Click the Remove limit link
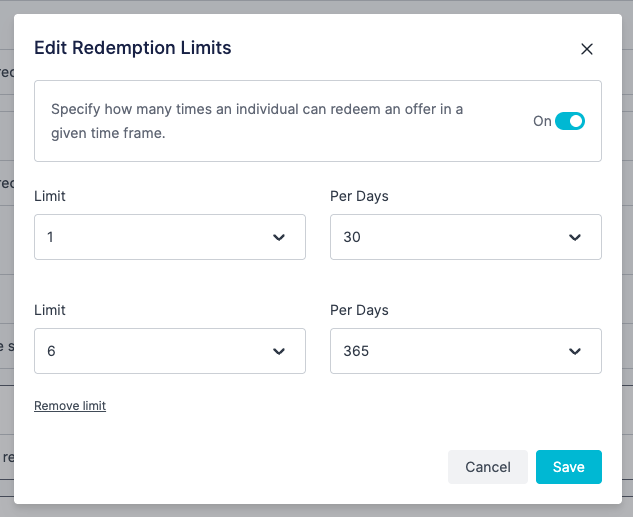This screenshot has width=633, height=517. click(70, 406)
